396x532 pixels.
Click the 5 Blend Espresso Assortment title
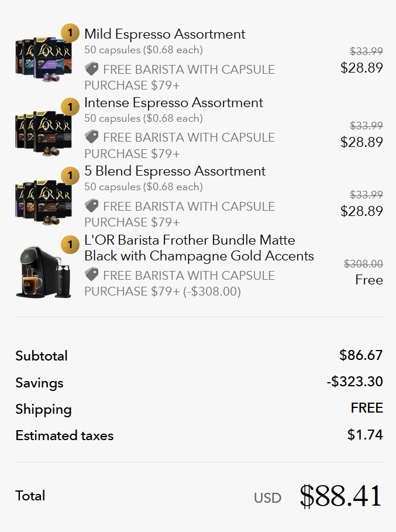click(x=174, y=171)
